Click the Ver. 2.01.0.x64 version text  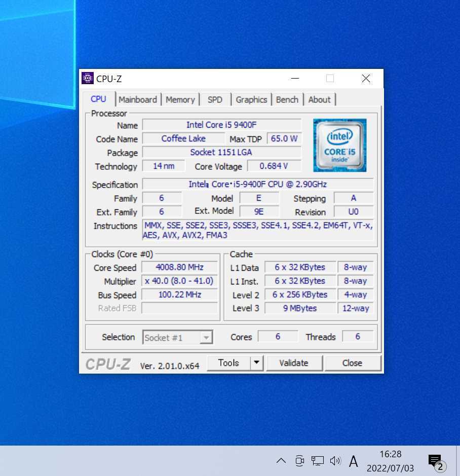pos(170,366)
